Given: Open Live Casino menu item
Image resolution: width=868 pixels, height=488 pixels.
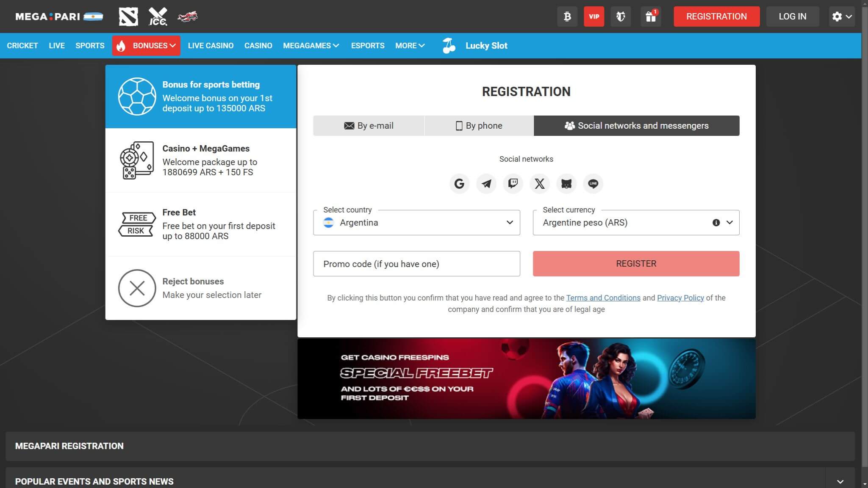Looking at the screenshot, I should click(211, 46).
